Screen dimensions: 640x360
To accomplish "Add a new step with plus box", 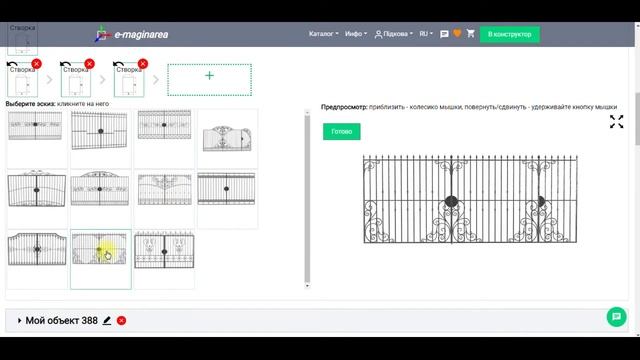I will click(209, 80).
